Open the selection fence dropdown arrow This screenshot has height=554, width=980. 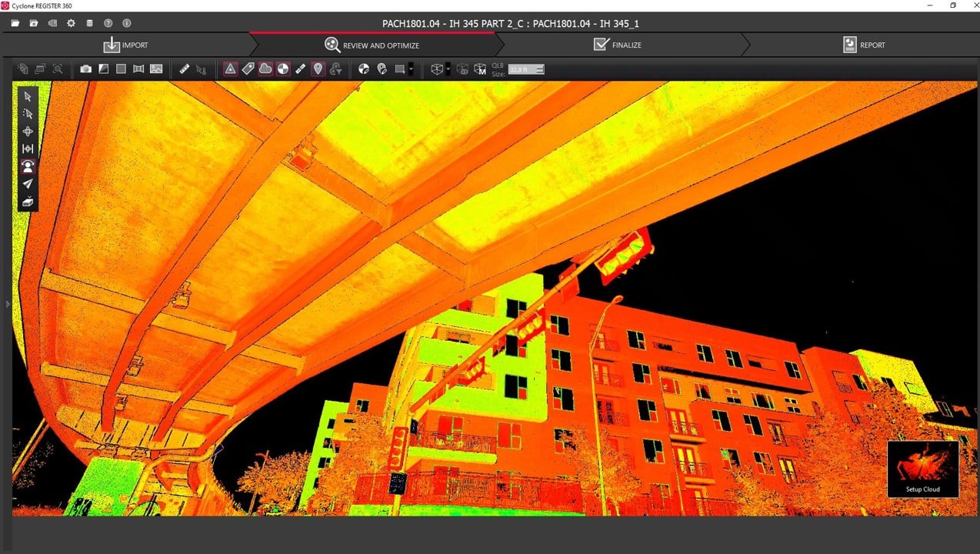click(x=411, y=69)
